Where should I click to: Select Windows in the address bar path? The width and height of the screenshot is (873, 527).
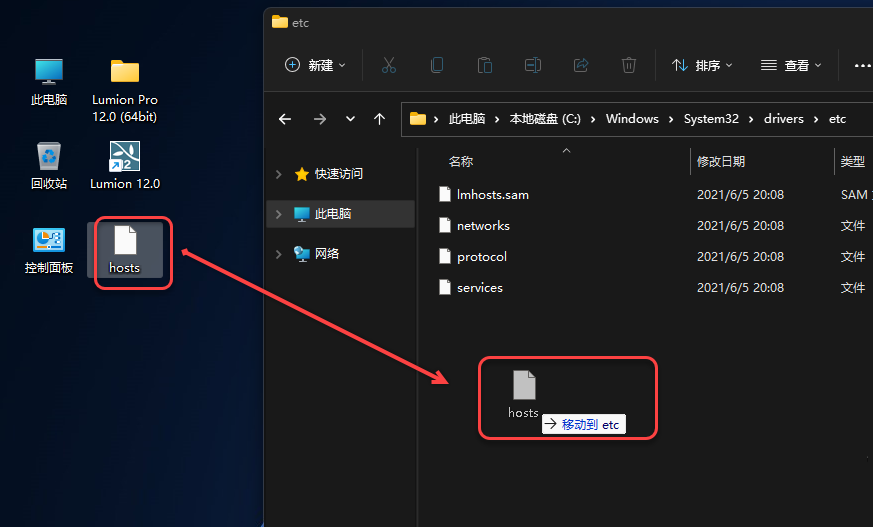(x=632, y=119)
